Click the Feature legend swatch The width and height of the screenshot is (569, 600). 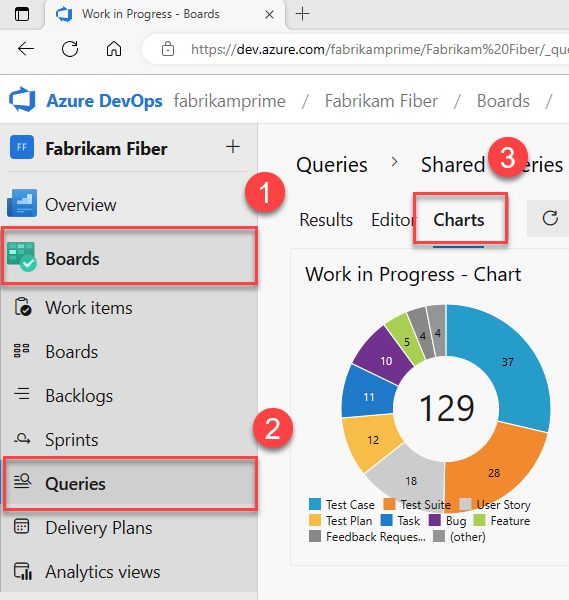tap(479, 520)
